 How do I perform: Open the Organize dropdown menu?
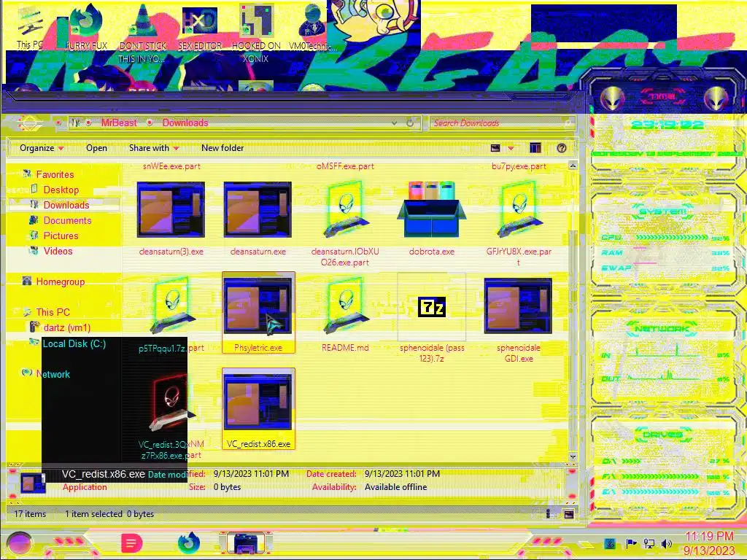(42, 148)
